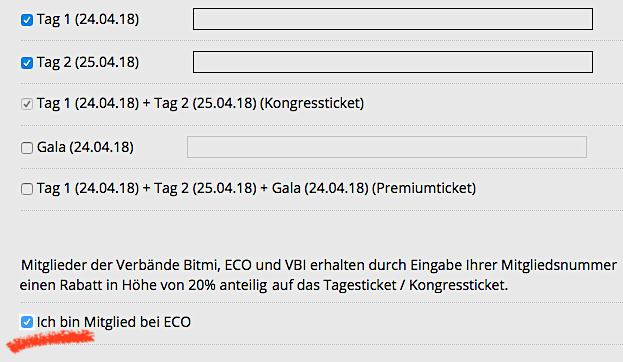The image size is (623, 362).
Task: Click the input box next to Tag 2
Action: click(393, 62)
